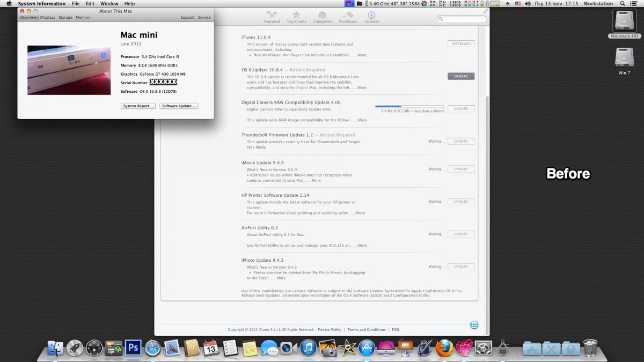Click the Mac mini photo in About This Mac
The height and width of the screenshot is (362, 644).
(69, 70)
